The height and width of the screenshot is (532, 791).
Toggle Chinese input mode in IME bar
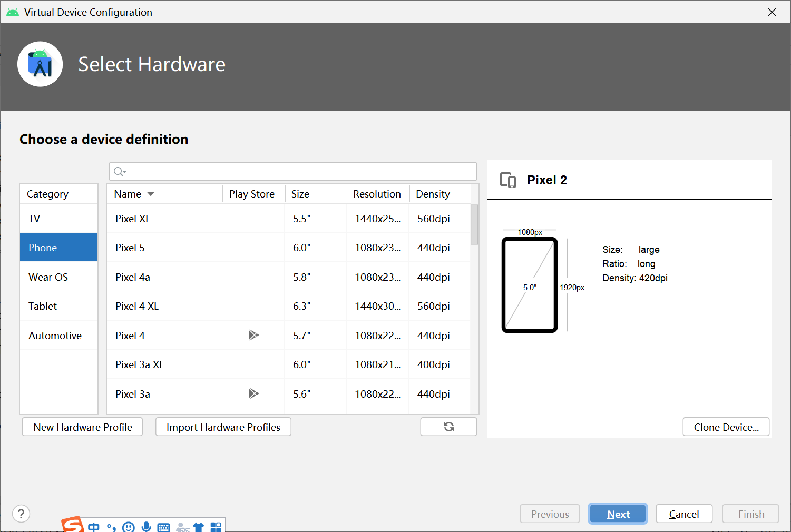[94, 527]
